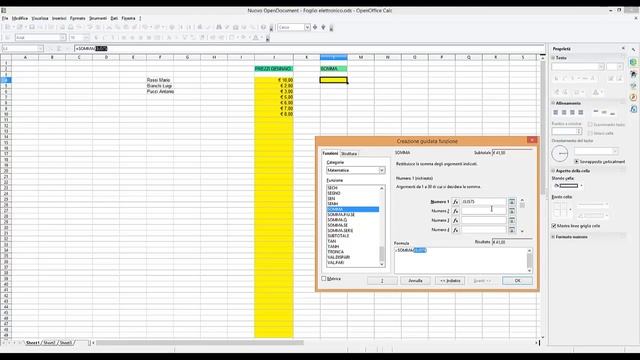Justify cell text in sidebar
The height and width of the screenshot is (360, 640).
[x=580, y=112]
